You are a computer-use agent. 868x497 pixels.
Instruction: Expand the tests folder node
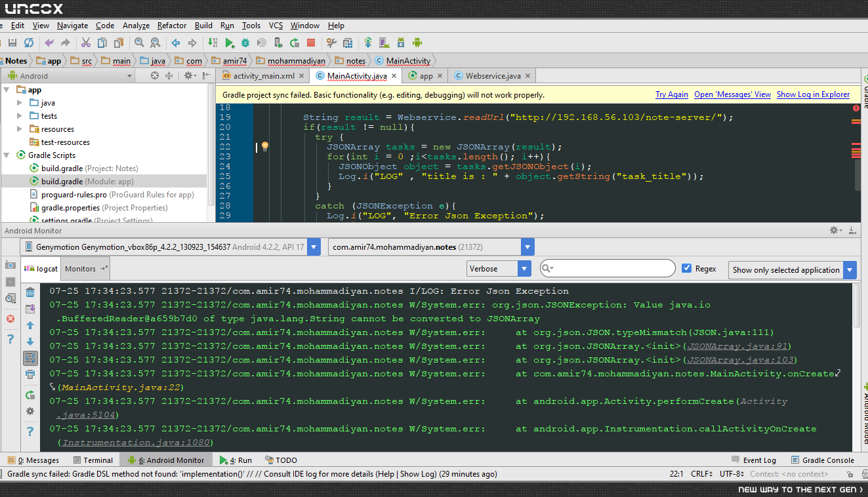pyautogui.click(x=20, y=116)
